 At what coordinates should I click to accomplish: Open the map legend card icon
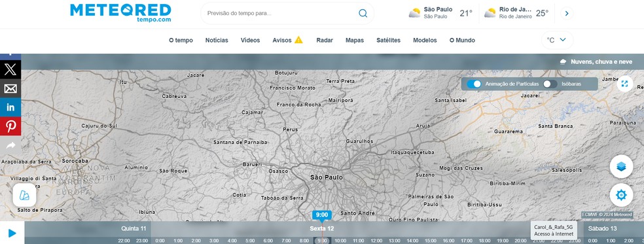[25, 195]
